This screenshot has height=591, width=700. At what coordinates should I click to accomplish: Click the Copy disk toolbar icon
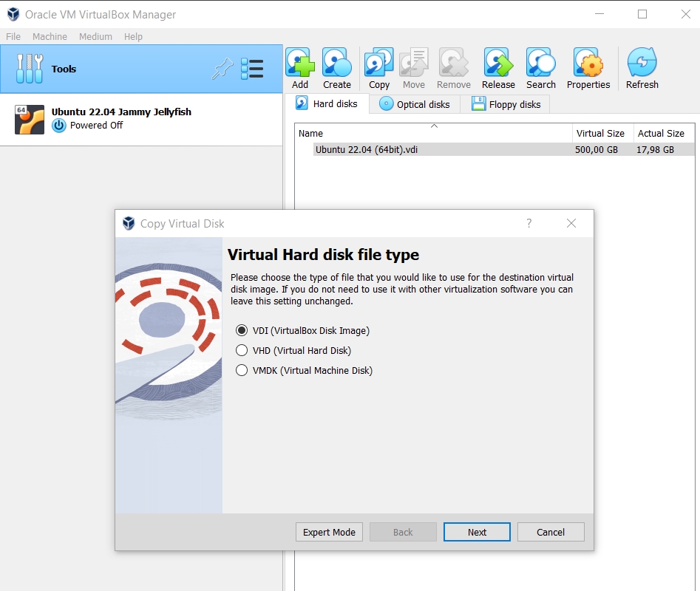pos(378,68)
